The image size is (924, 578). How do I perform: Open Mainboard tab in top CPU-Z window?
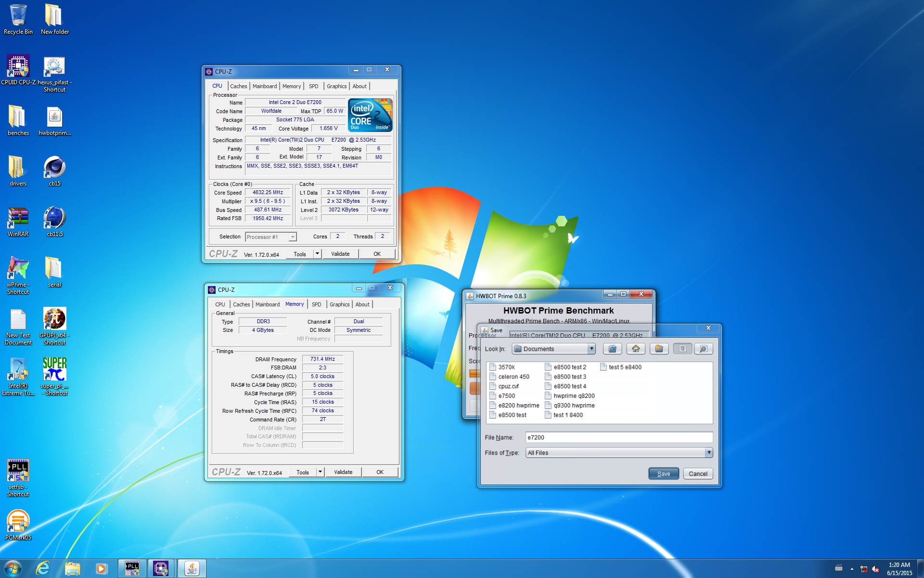point(265,86)
